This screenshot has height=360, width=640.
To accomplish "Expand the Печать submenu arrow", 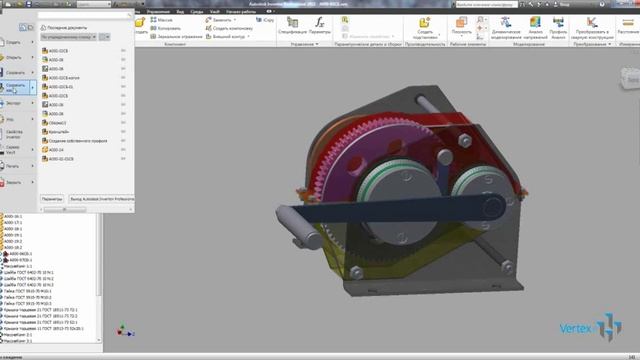I will pos(33,166).
